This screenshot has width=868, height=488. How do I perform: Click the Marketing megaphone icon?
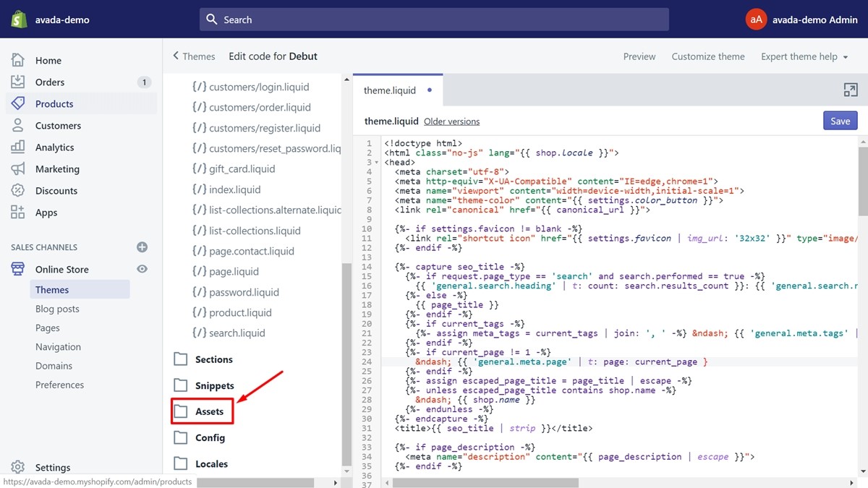(x=18, y=168)
